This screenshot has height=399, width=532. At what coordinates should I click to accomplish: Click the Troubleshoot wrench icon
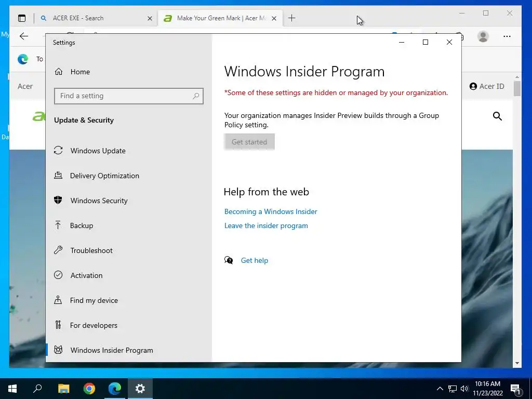[58, 250]
